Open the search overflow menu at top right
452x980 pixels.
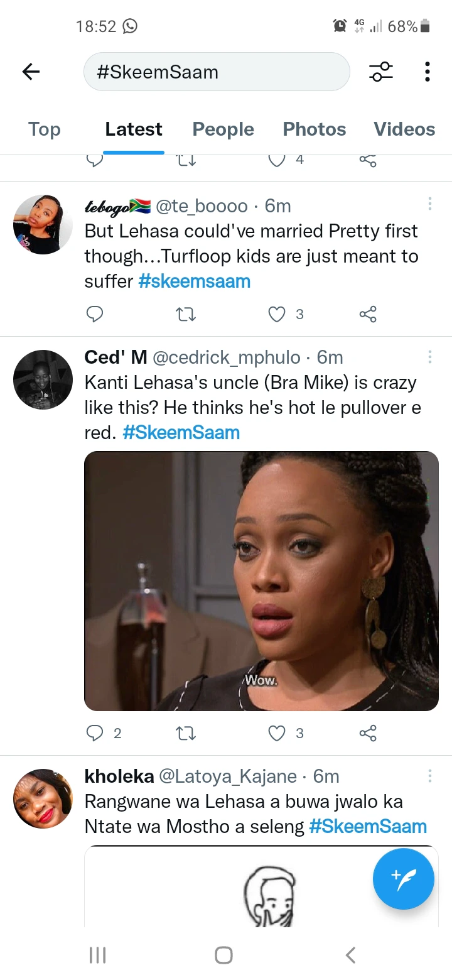(x=427, y=72)
